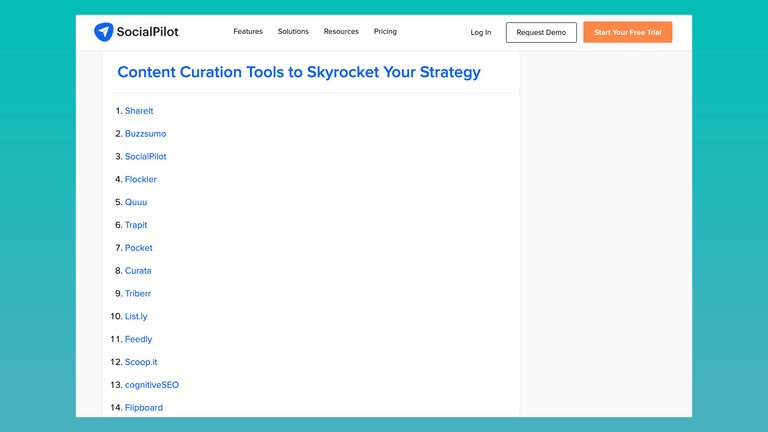The image size is (768, 432).
Task: Open the ShareIt link
Action: coord(139,111)
